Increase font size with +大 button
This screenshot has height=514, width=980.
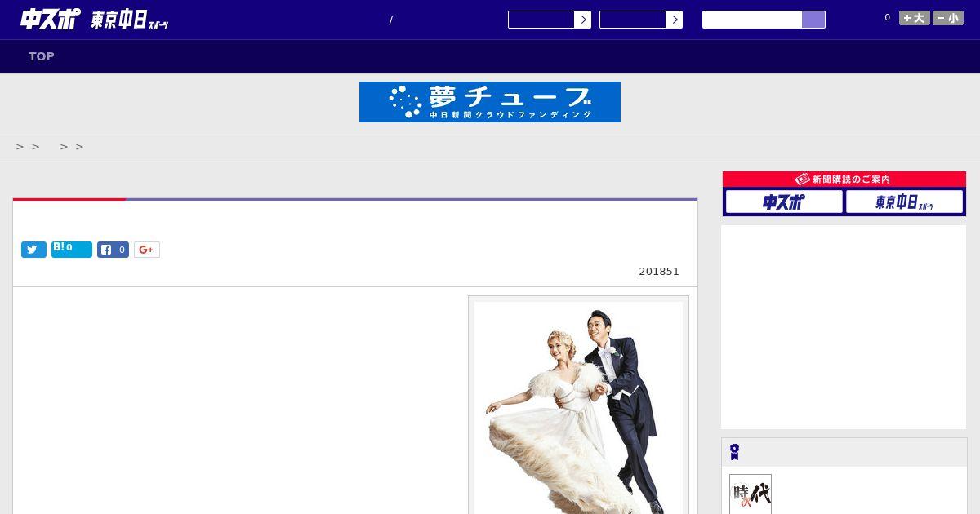[x=915, y=18]
